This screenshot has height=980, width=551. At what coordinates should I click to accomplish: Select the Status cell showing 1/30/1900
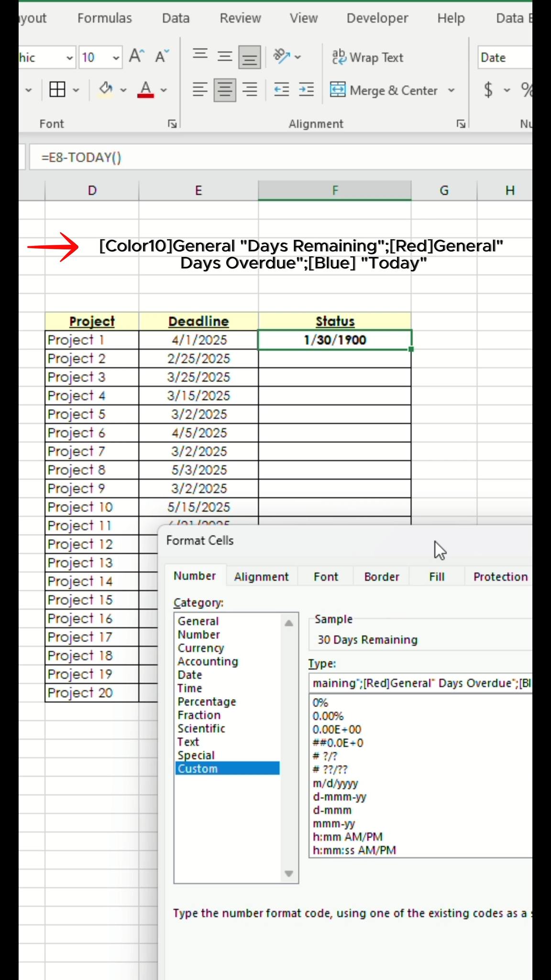335,340
